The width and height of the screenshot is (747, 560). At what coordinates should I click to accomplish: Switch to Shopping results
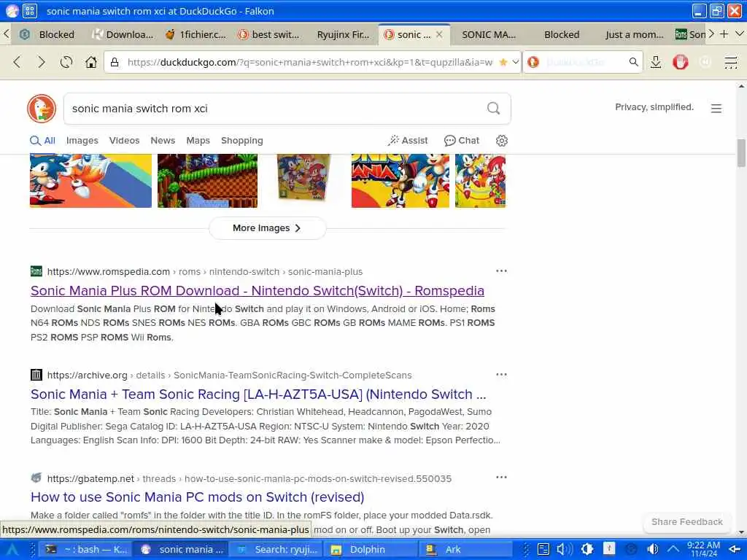point(242,141)
